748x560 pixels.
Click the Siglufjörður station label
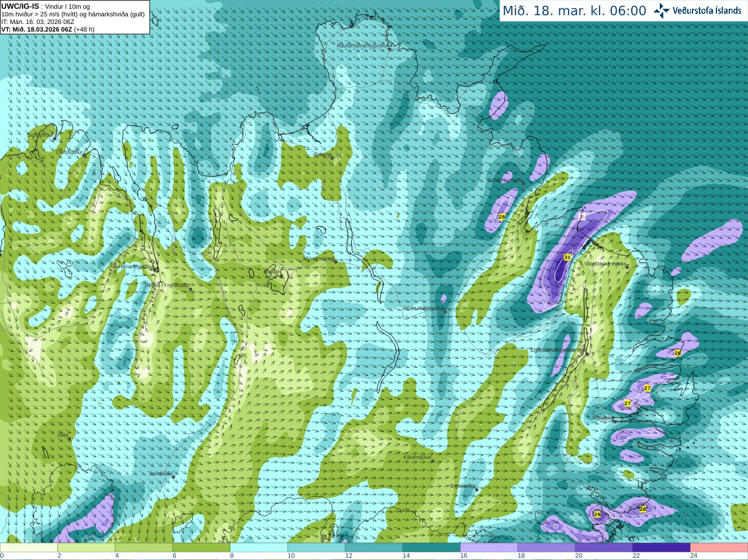[x=40, y=135]
